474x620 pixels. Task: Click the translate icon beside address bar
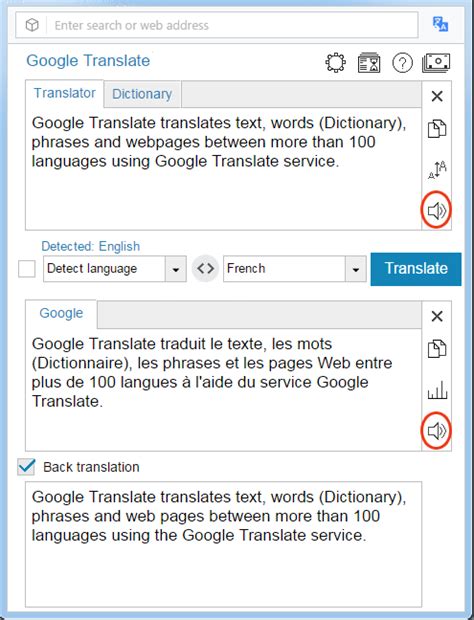(440, 24)
